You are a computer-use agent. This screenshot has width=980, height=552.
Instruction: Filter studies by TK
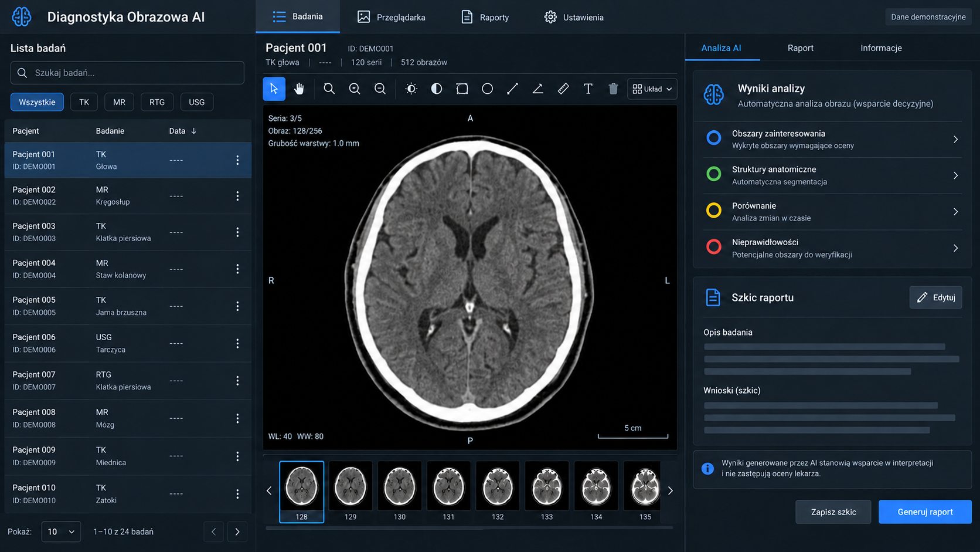(x=84, y=102)
